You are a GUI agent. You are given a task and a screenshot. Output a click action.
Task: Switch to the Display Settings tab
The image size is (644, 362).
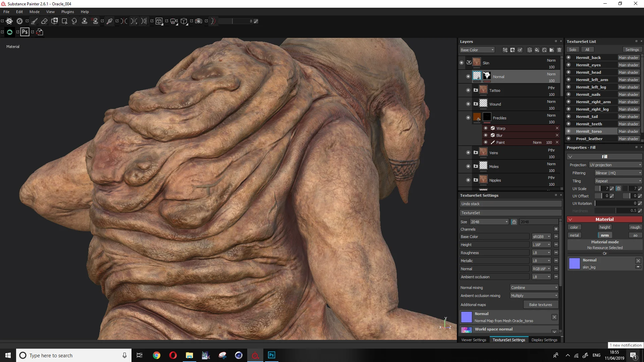(x=544, y=340)
